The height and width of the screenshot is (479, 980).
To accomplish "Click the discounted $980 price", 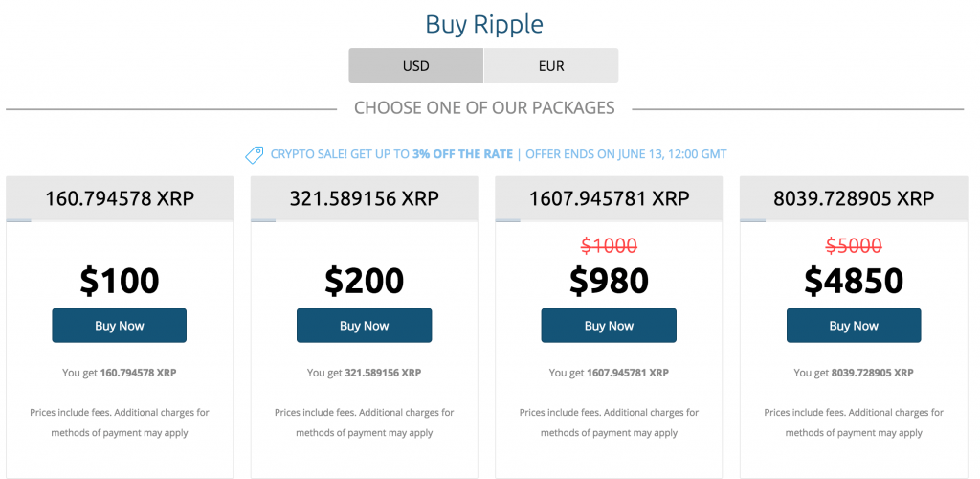I will click(609, 280).
